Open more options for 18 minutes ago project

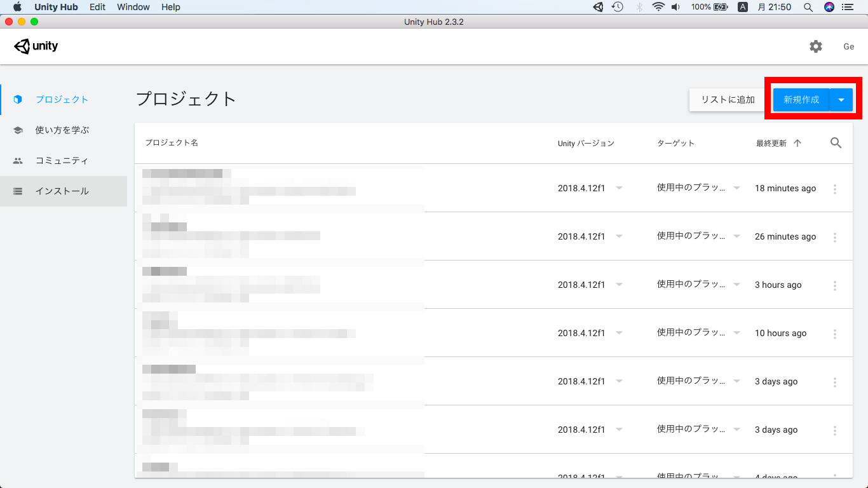835,189
